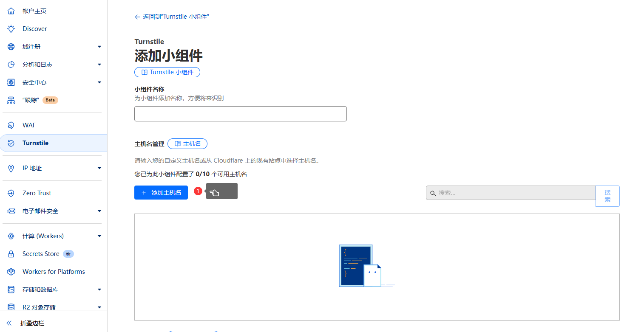This screenshot has width=644, height=332.
Task: Click the Discover lightbulb icon
Action: [x=11, y=29]
